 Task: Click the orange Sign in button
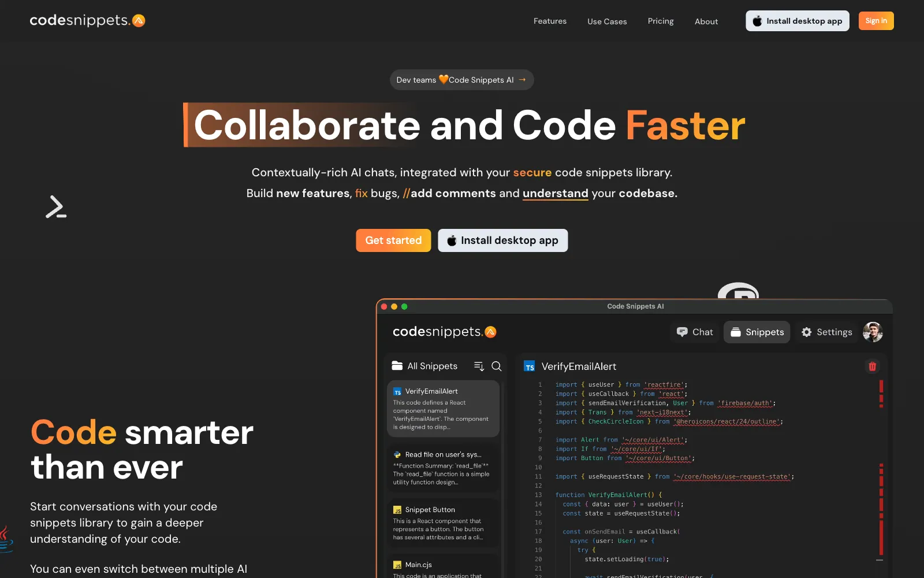coord(876,21)
